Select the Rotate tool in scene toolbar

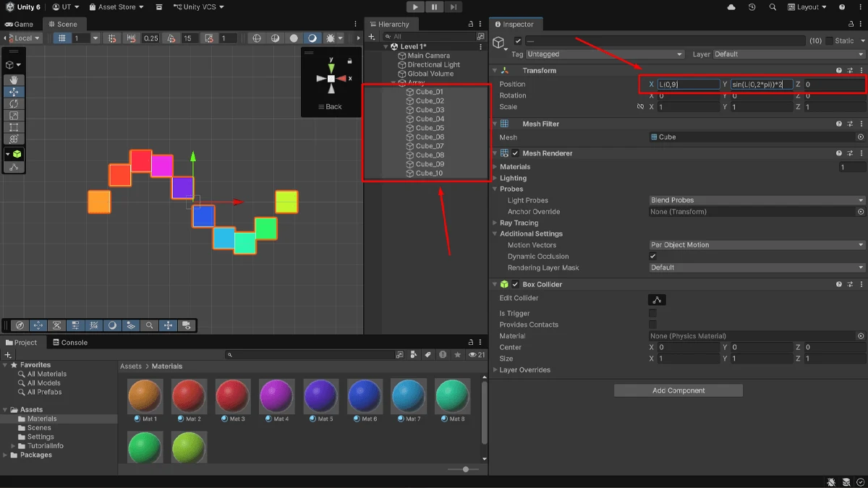(14, 104)
